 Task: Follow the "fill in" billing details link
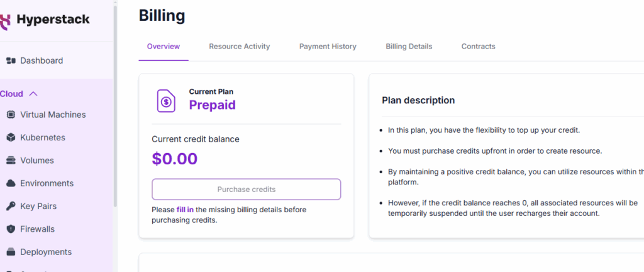pyautogui.click(x=185, y=210)
